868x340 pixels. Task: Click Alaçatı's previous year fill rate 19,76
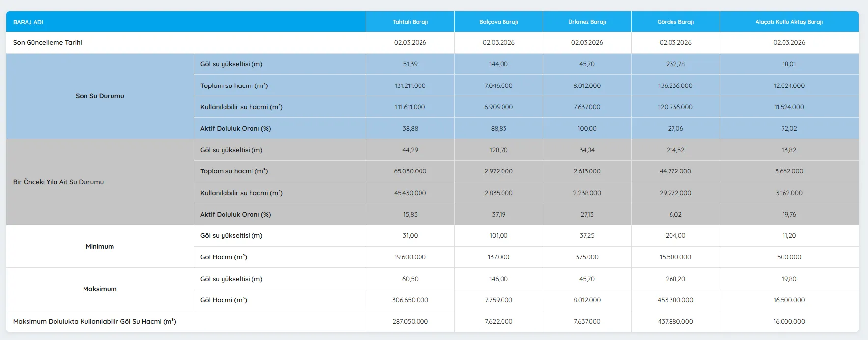789,214
